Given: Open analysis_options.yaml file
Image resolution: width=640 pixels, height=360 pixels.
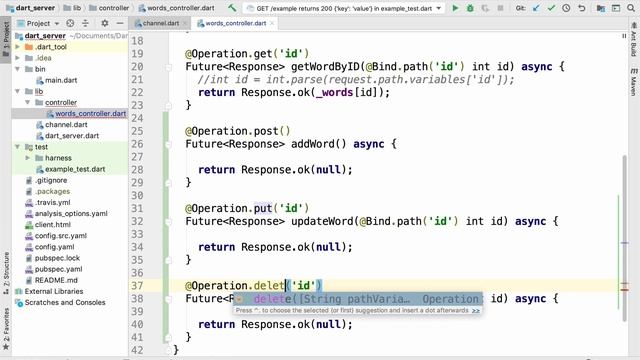Looking at the screenshot, I should pos(71,213).
